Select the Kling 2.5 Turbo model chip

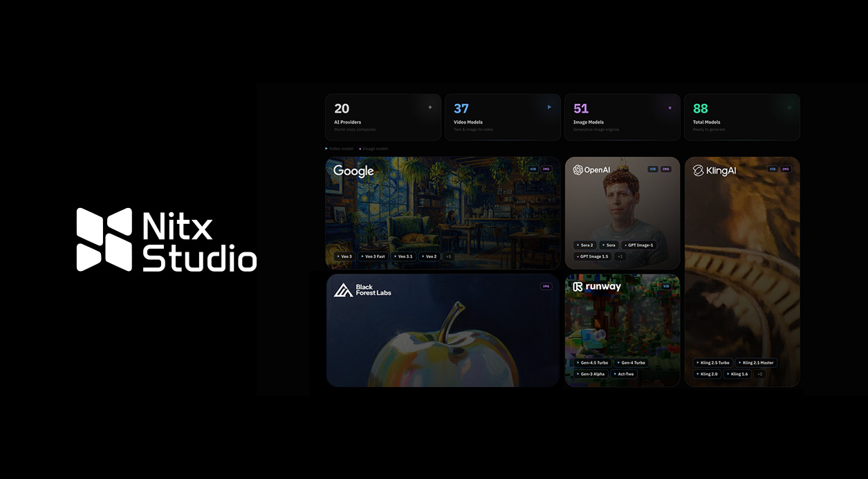[x=713, y=362]
